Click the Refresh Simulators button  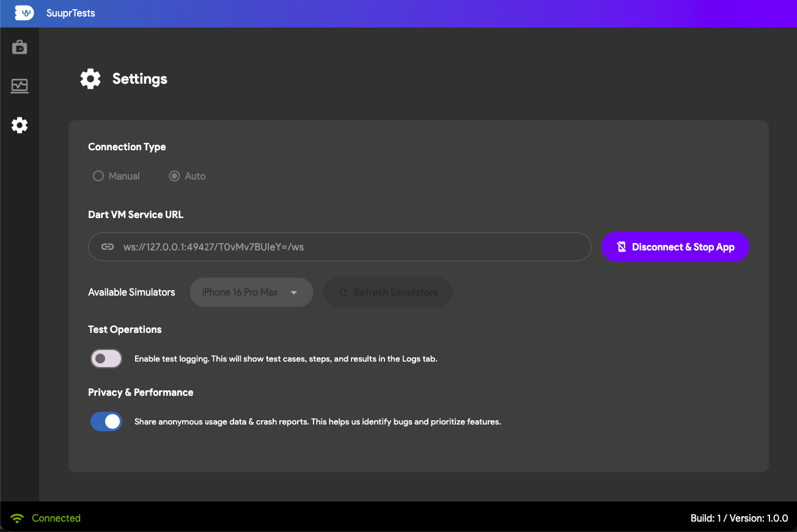pos(387,292)
